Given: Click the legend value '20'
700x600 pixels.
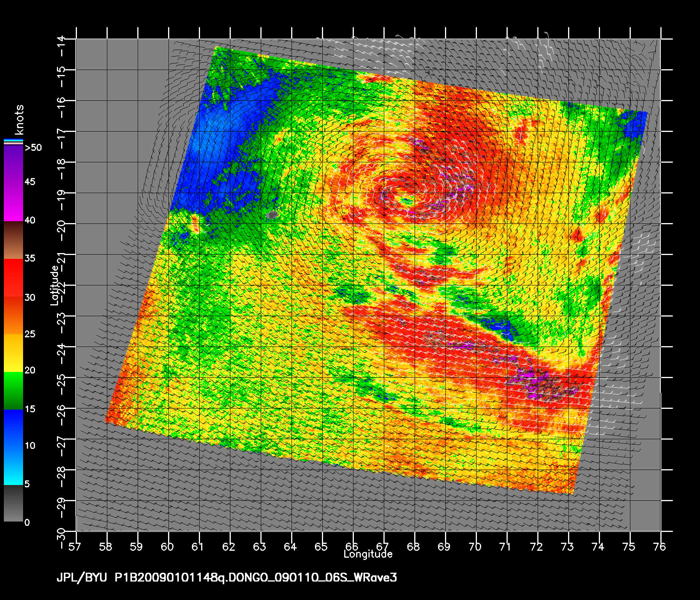Looking at the screenshot, I should 30,370.
